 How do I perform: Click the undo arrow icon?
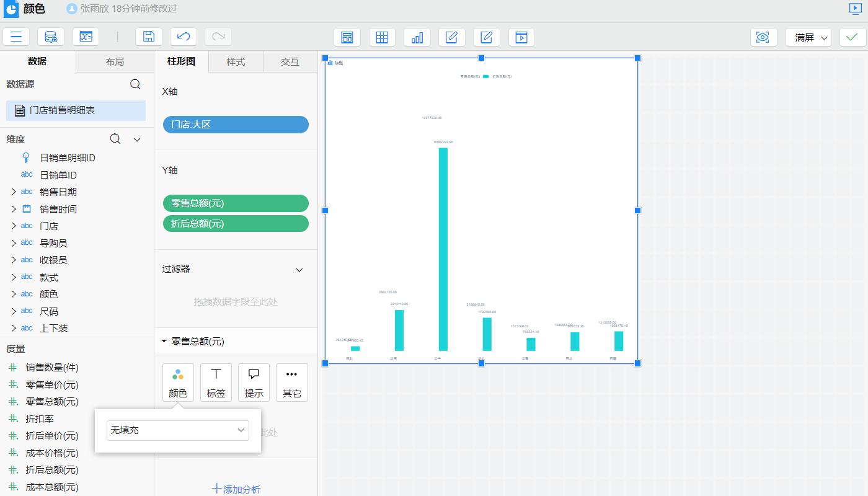184,37
